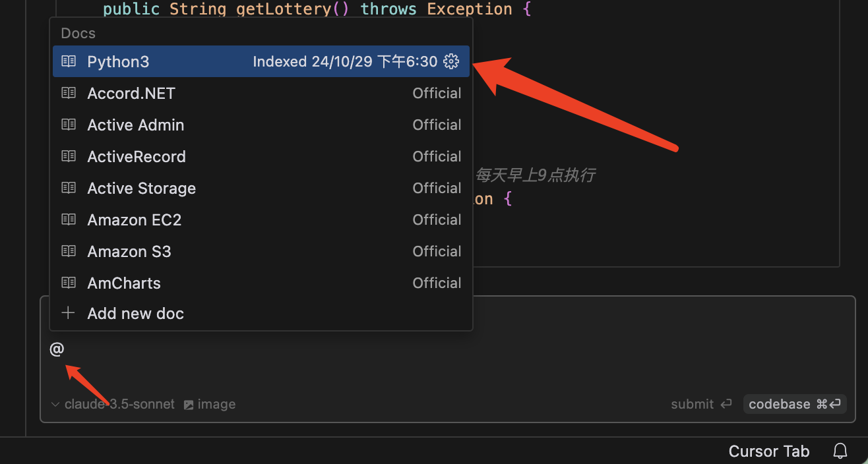Viewport: 868px width, 464px height.
Task: Click the plus icon on Add new doc
Action: [69, 313]
